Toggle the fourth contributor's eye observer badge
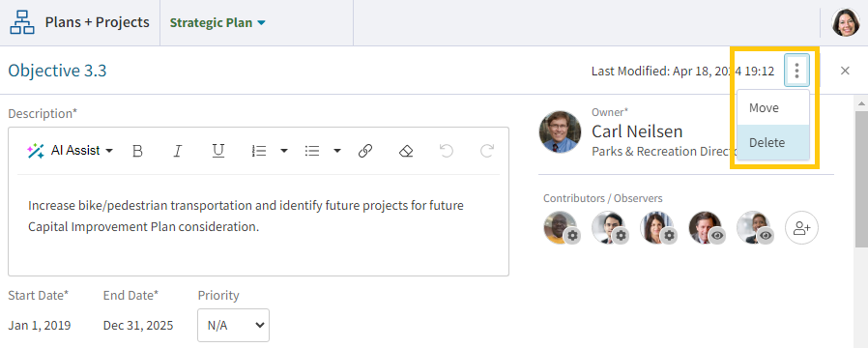This screenshot has width=868, height=348. (717, 236)
